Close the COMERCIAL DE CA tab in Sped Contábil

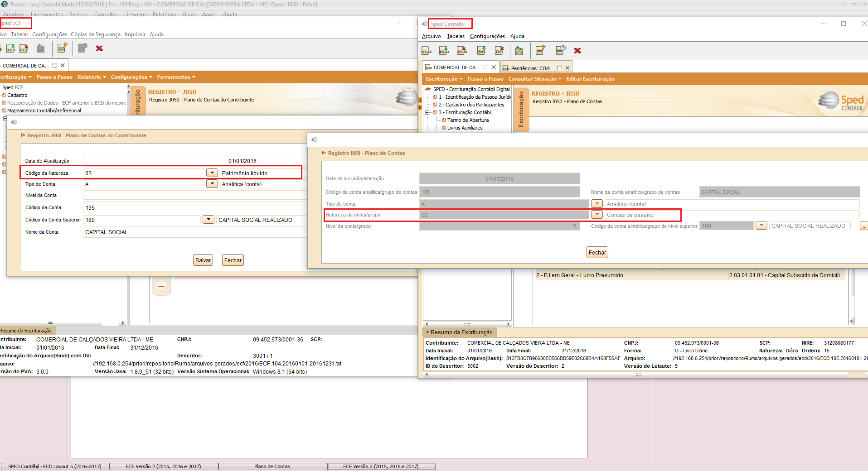click(494, 67)
